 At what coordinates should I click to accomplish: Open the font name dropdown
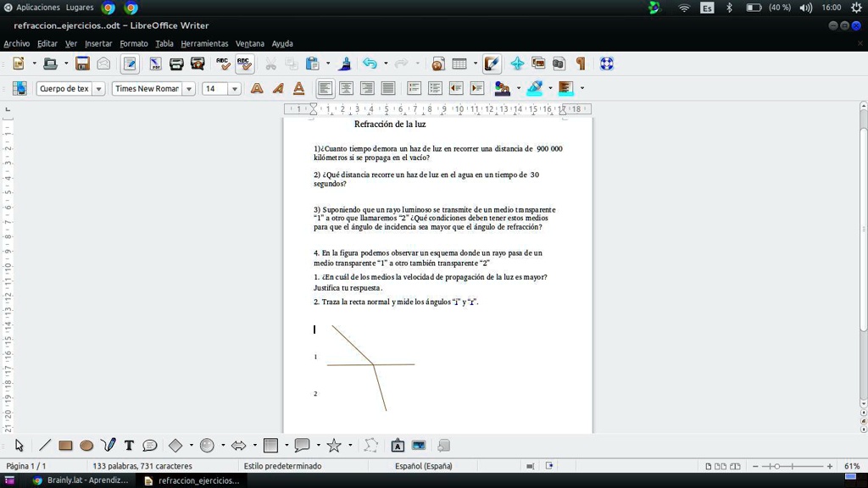[x=188, y=87]
